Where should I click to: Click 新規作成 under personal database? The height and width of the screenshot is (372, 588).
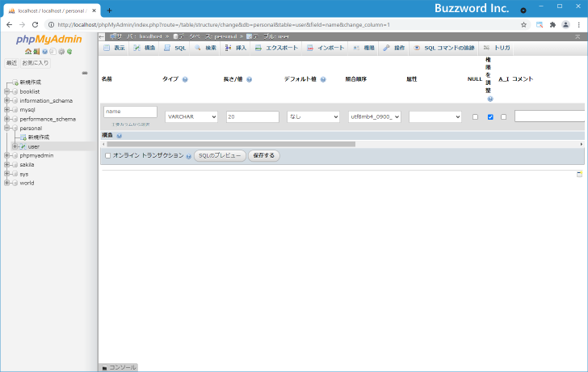click(39, 137)
